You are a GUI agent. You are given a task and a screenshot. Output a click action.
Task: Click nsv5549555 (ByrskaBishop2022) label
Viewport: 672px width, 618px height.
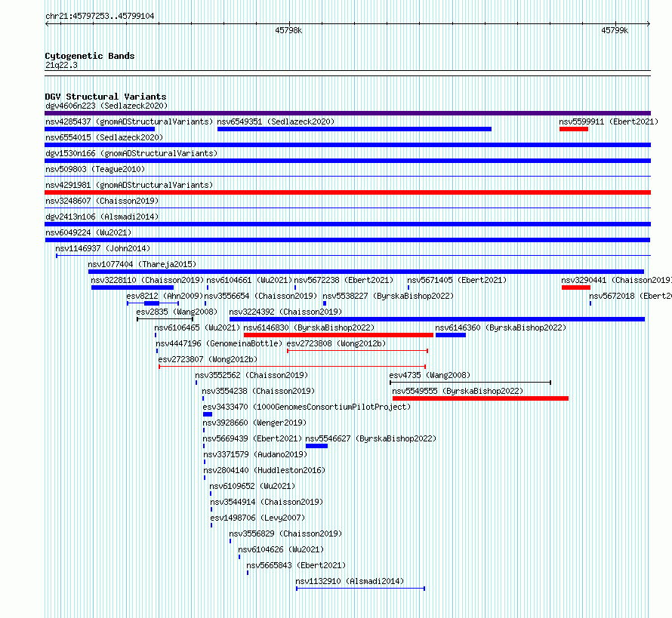[x=458, y=391]
